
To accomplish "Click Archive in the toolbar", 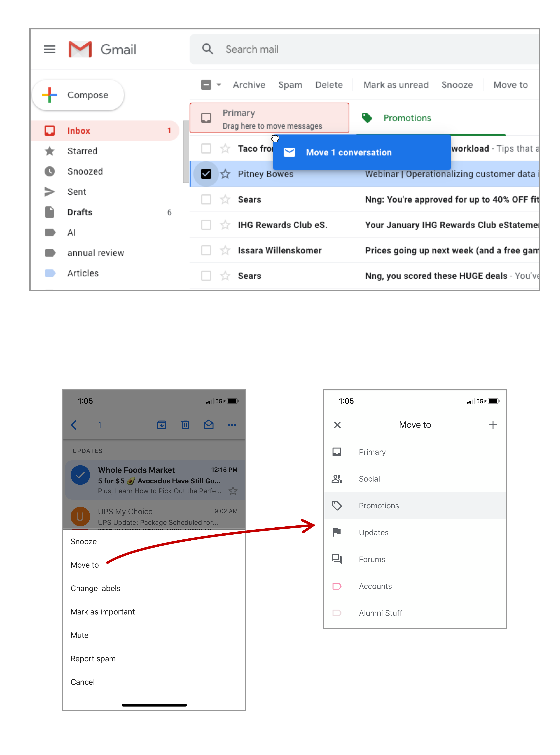I will pyautogui.click(x=249, y=85).
